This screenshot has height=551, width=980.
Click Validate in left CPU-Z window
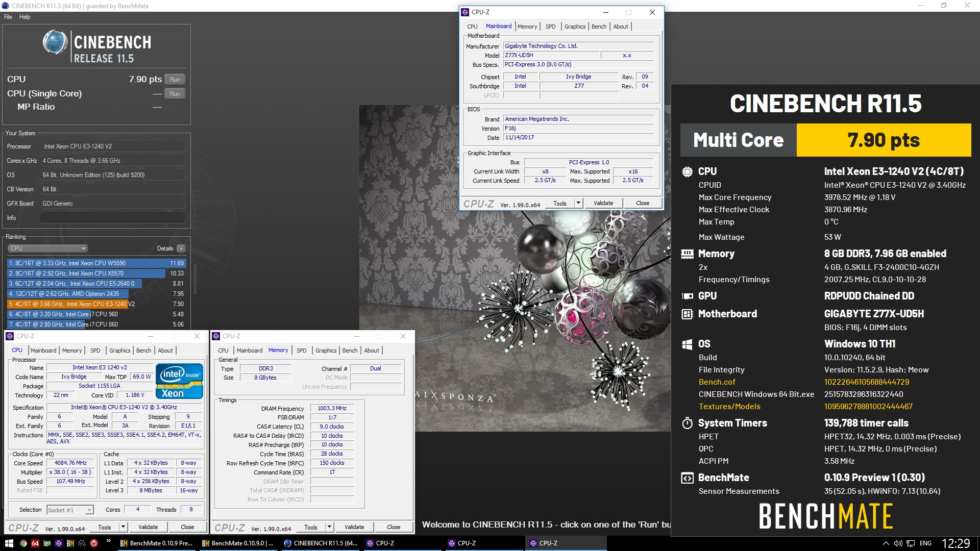(148, 527)
